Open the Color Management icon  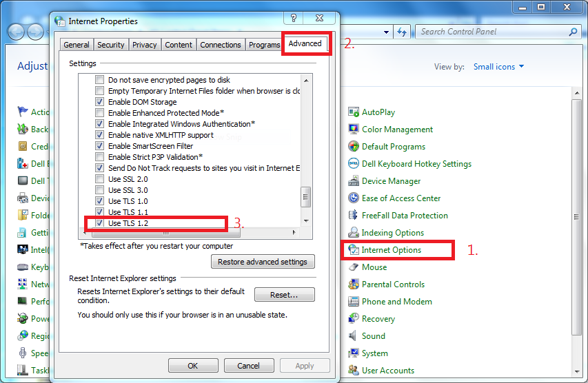tap(353, 130)
